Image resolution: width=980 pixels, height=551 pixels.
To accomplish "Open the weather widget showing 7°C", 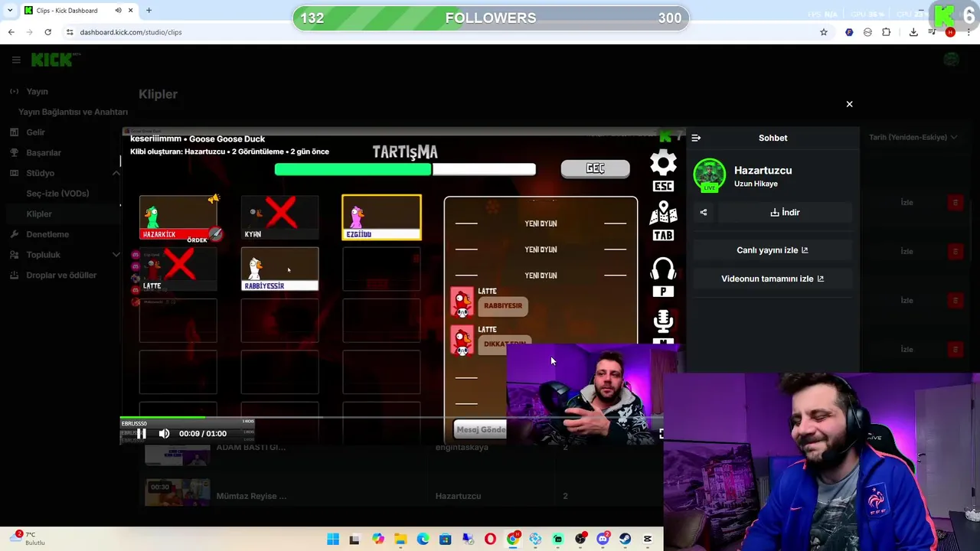I will tap(29, 539).
